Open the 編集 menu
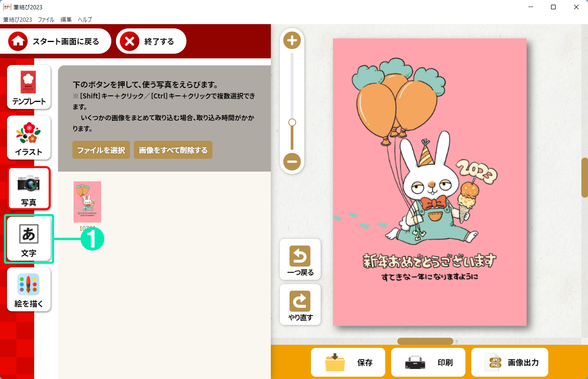This screenshot has width=588, height=379. pos(66,19)
